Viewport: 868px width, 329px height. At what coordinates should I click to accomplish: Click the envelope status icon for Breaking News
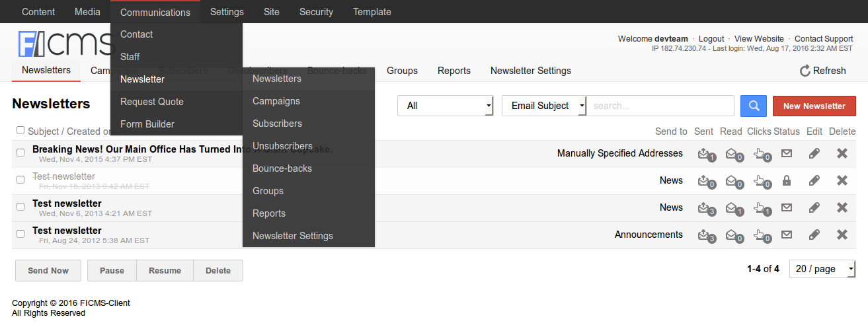tap(786, 153)
